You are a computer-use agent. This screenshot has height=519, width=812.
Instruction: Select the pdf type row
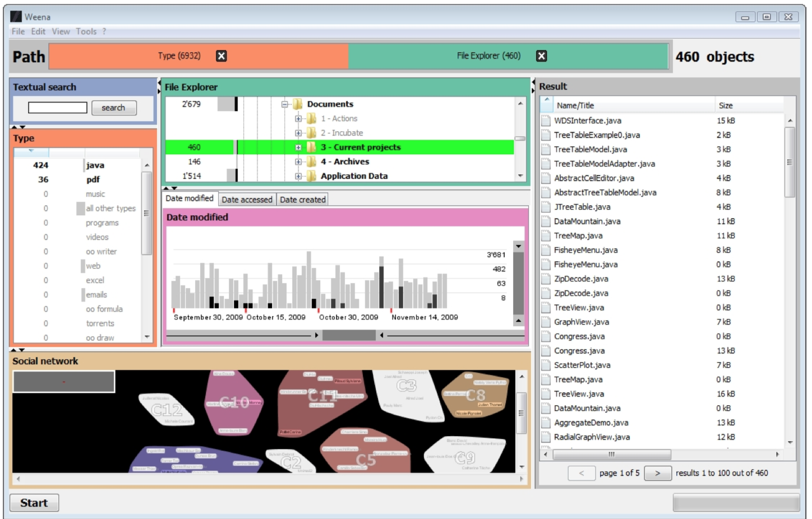click(x=93, y=180)
